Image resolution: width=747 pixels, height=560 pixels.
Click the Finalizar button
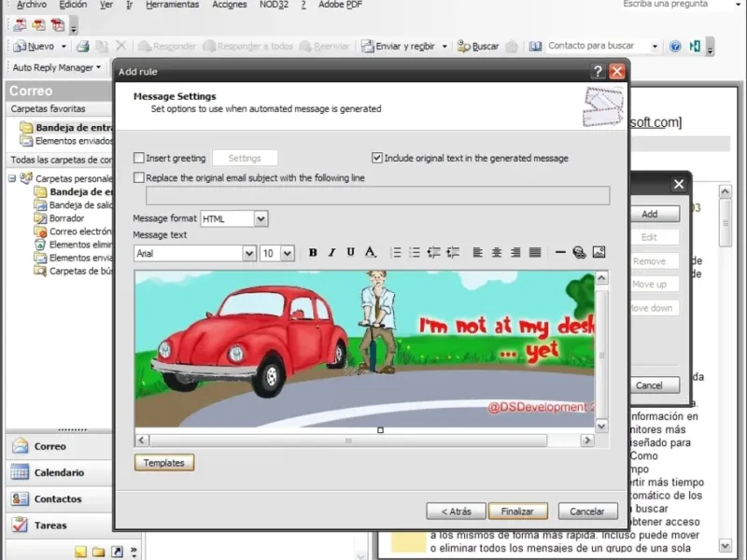point(517,511)
